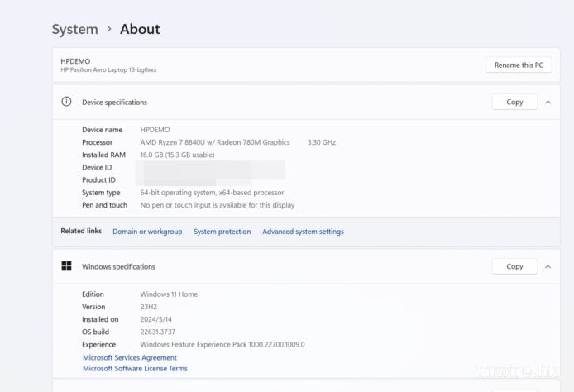Open the System protection link

click(x=222, y=232)
